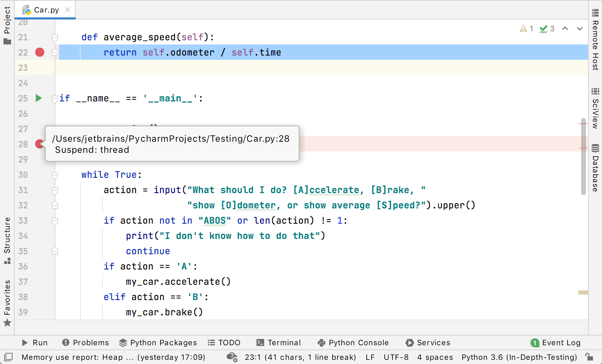Open the Services tool window
This screenshot has width=602, height=364.
click(x=428, y=342)
